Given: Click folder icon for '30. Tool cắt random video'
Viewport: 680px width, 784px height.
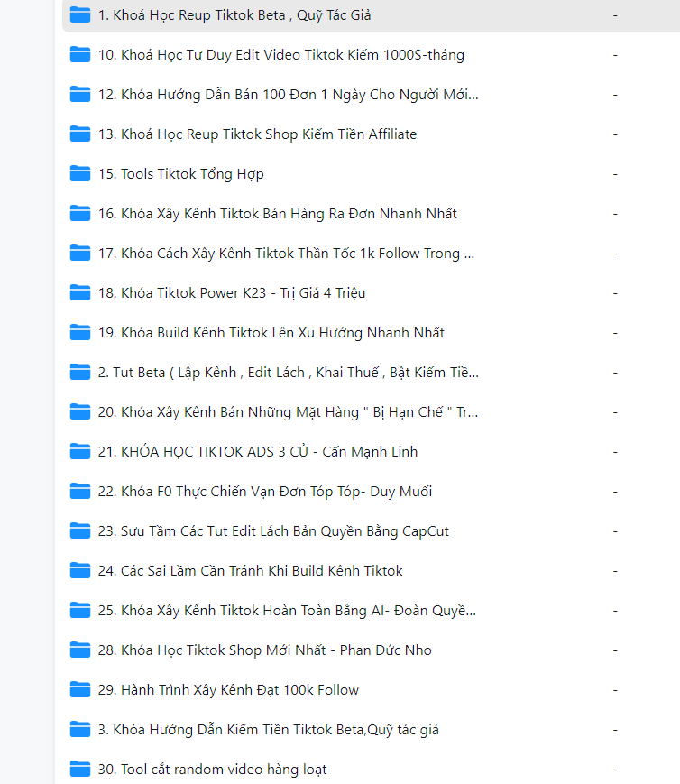Looking at the screenshot, I should tap(80, 769).
